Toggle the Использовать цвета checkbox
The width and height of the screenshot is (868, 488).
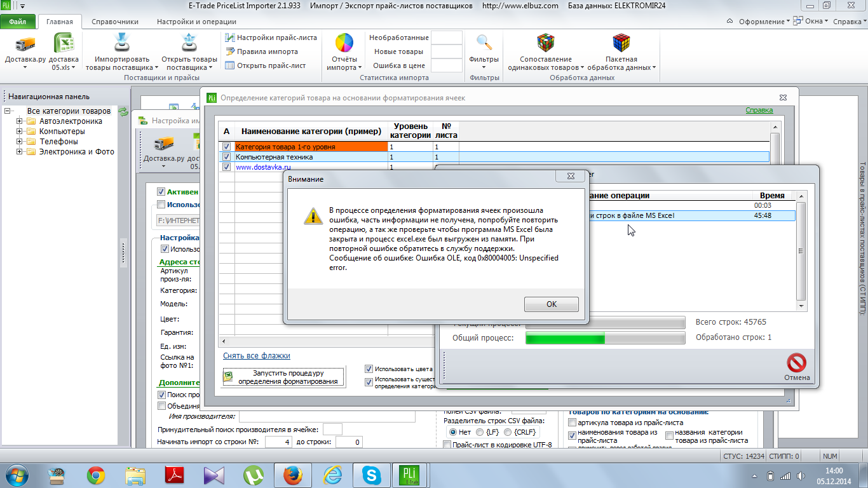(x=369, y=369)
